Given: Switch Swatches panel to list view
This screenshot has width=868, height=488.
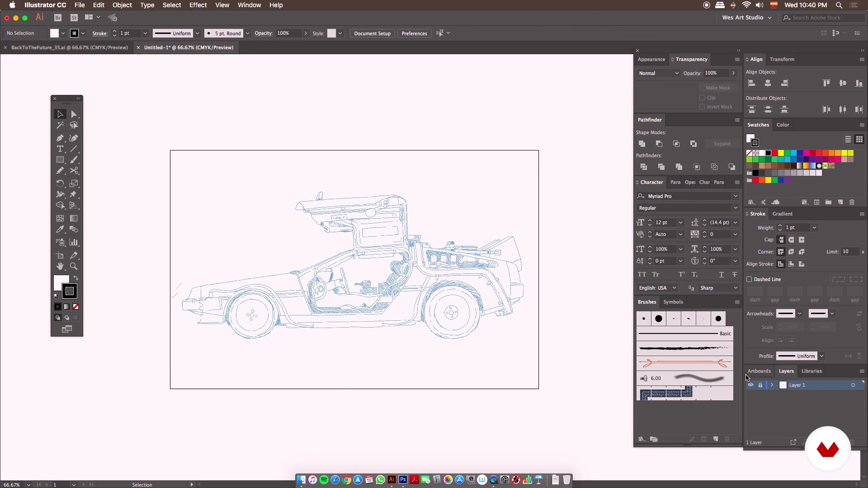Looking at the screenshot, I should 848,139.
